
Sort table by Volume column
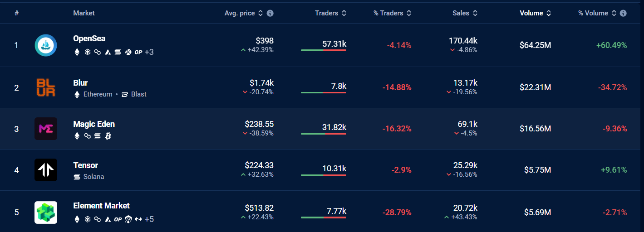pyautogui.click(x=535, y=13)
